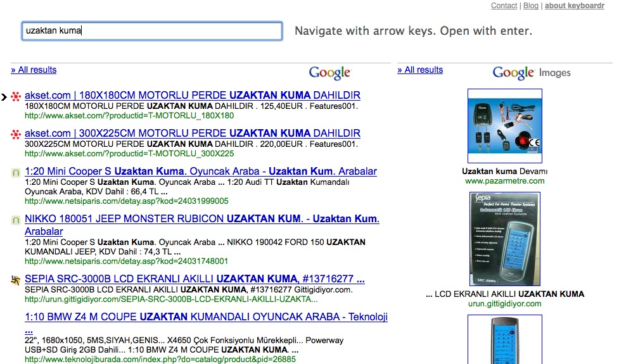
Task: Click www.pazarmetre.com image source
Action: coord(505,181)
